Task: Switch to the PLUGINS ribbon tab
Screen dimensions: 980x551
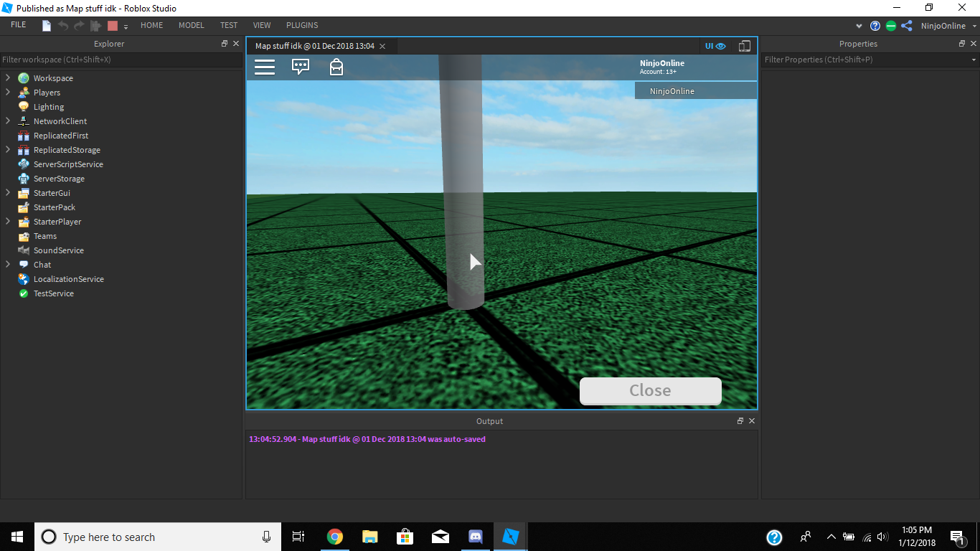Action: [x=302, y=25]
